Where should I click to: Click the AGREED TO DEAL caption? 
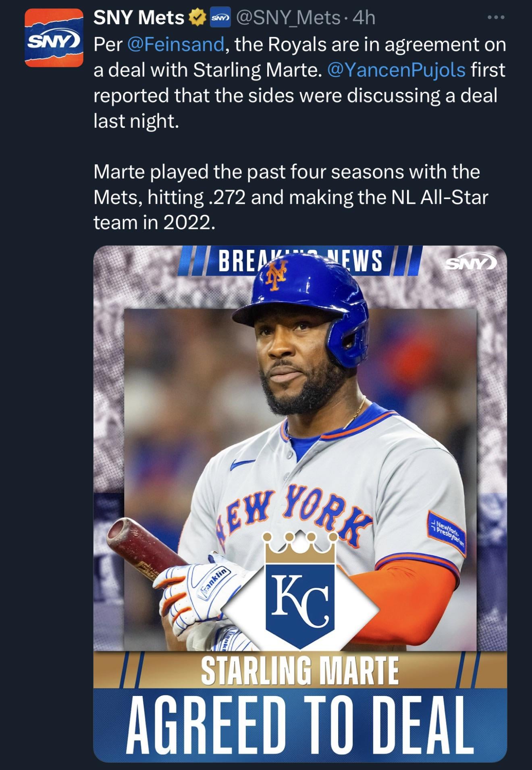[300, 724]
